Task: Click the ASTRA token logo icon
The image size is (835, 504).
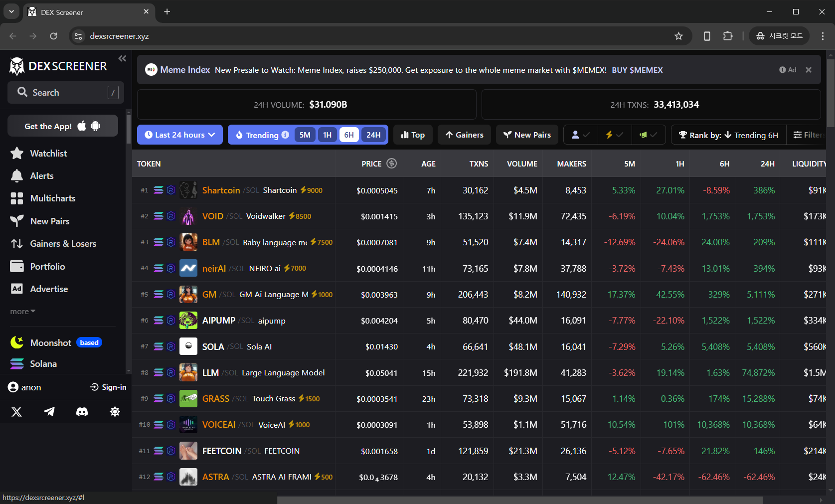Action: coord(188,477)
